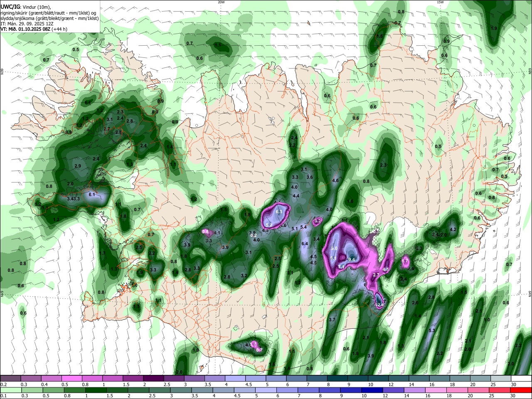
Task: Select the 5.0 value inside the glacier snow area
Action: (x=334, y=248)
